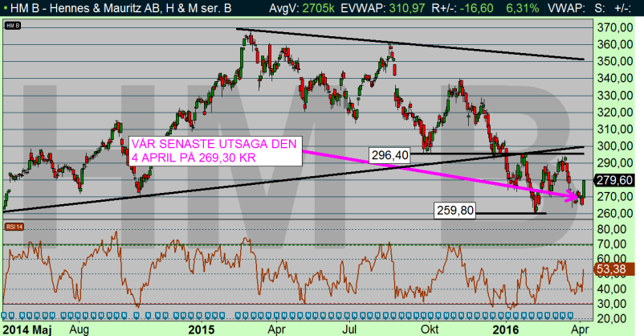Click the R+/- value -16,60
Image resolution: width=644 pixels, height=336 pixels.
(476, 8)
